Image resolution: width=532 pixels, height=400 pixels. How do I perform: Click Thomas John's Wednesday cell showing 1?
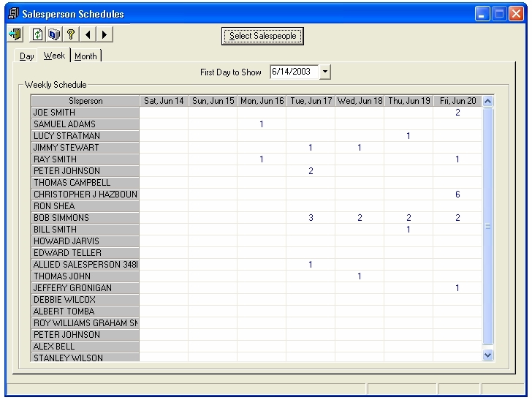pos(360,276)
